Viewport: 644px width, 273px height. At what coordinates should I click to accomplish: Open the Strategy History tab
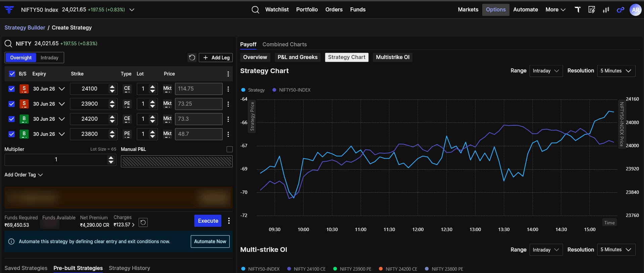[x=129, y=268]
